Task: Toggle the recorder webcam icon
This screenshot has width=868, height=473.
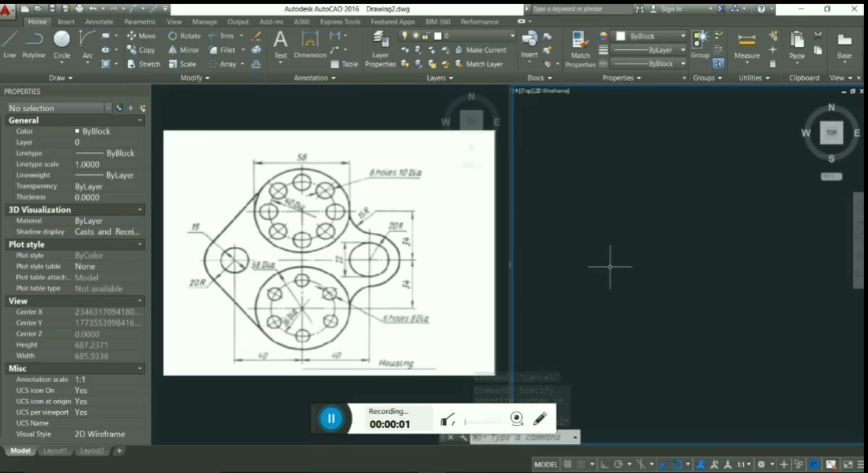Action: pyautogui.click(x=517, y=418)
